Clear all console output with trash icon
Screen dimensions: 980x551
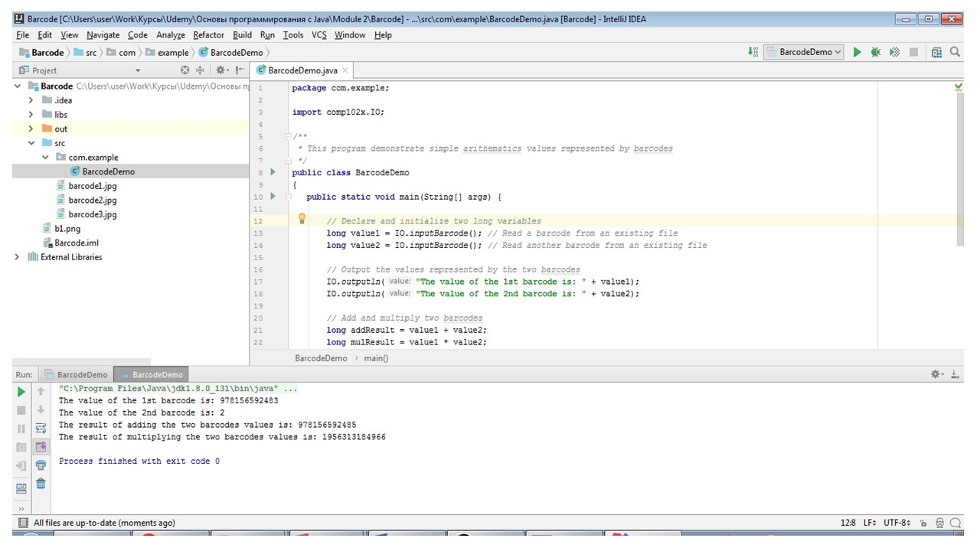41,484
